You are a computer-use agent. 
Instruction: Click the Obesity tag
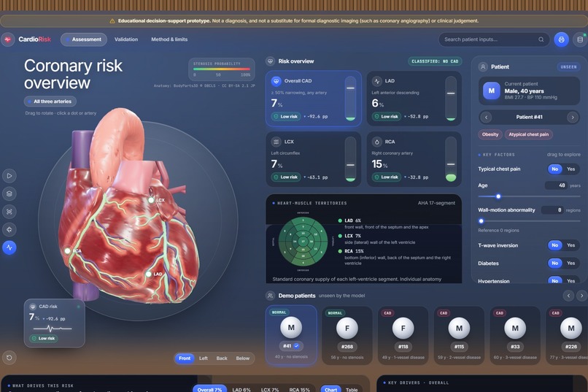pyautogui.click(x=490, y=134)
